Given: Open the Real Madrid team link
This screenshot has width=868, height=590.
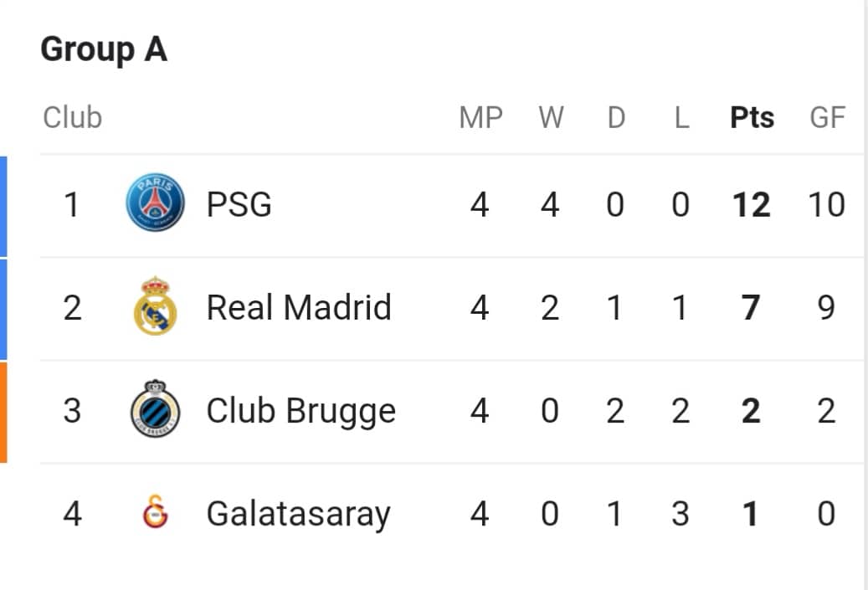Looking at the screenshot, I should coord(299,307).
